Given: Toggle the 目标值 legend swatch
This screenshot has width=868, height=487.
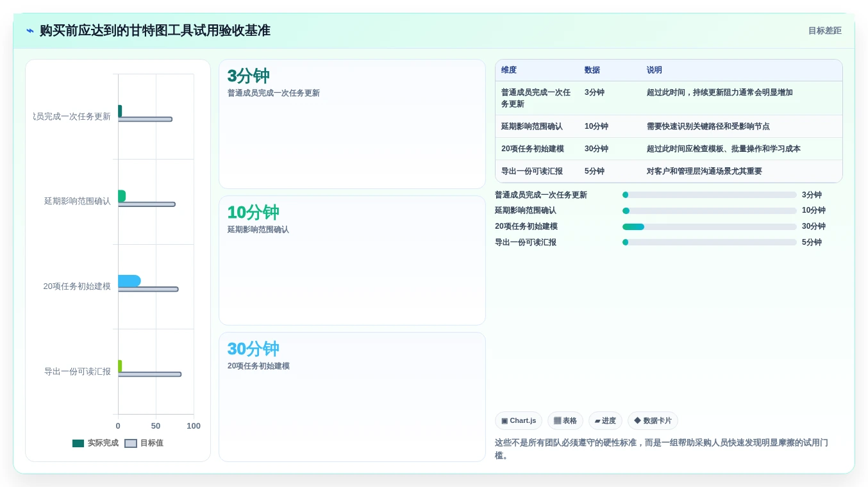Looking at the screenshot, I should pos(131,443).
